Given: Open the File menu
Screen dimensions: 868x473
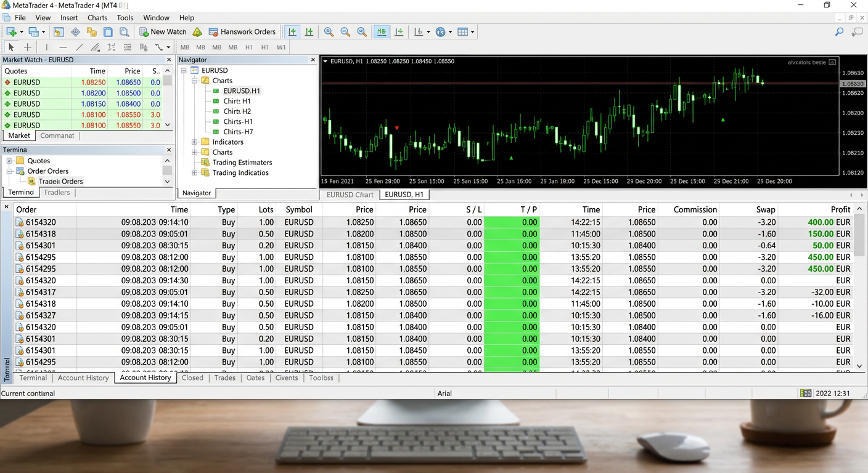Looking at the screenshot, I should click(20, 18).
